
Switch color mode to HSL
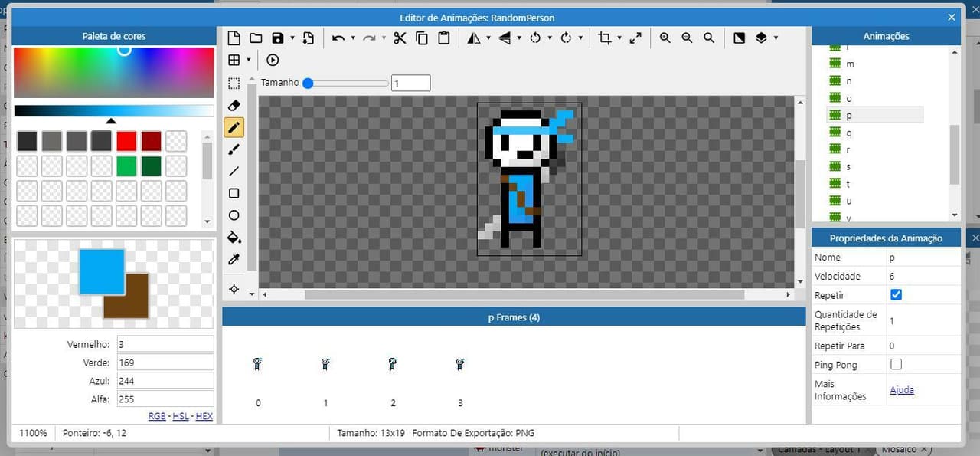(180, 416)
